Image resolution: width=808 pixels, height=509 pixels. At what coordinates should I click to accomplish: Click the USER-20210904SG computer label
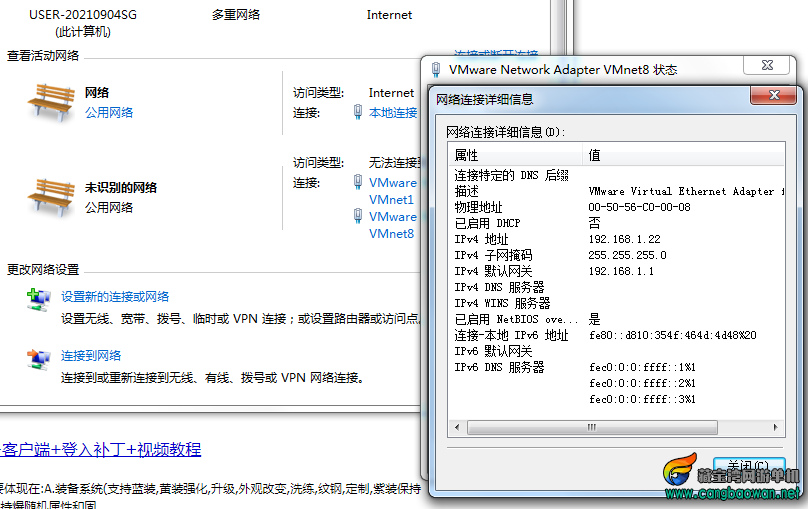point(83,14)
